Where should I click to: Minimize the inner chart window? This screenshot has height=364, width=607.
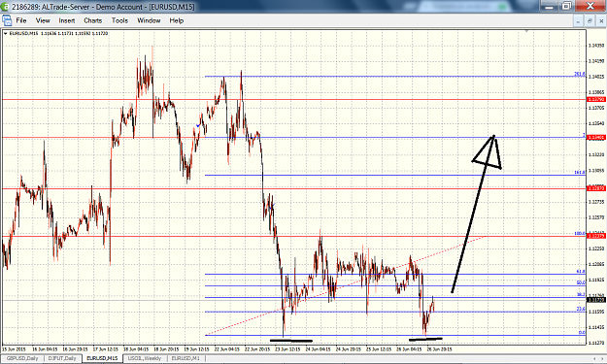pyautogui.click(x=579, y=21)
